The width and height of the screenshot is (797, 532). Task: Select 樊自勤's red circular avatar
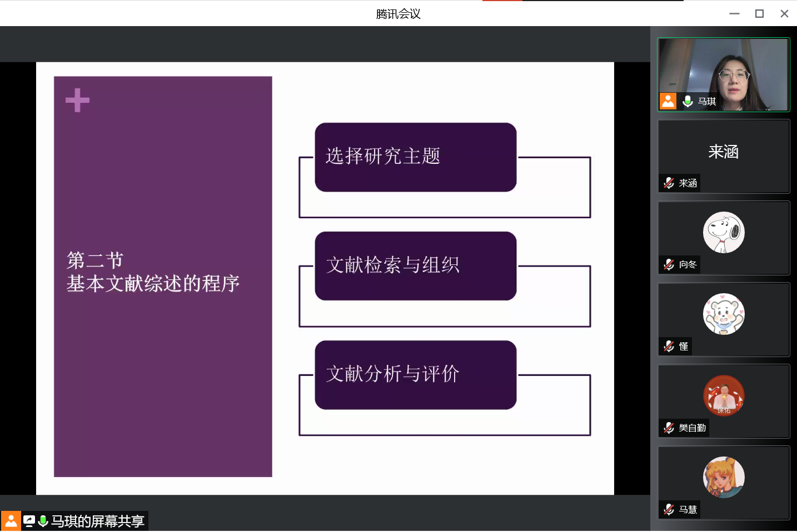click(723, 395)
